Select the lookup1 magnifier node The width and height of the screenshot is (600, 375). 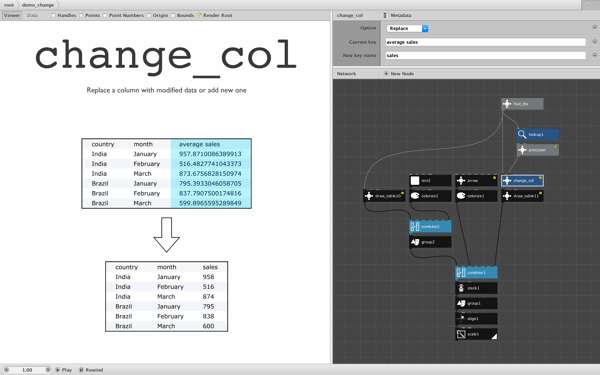[538, 135]
